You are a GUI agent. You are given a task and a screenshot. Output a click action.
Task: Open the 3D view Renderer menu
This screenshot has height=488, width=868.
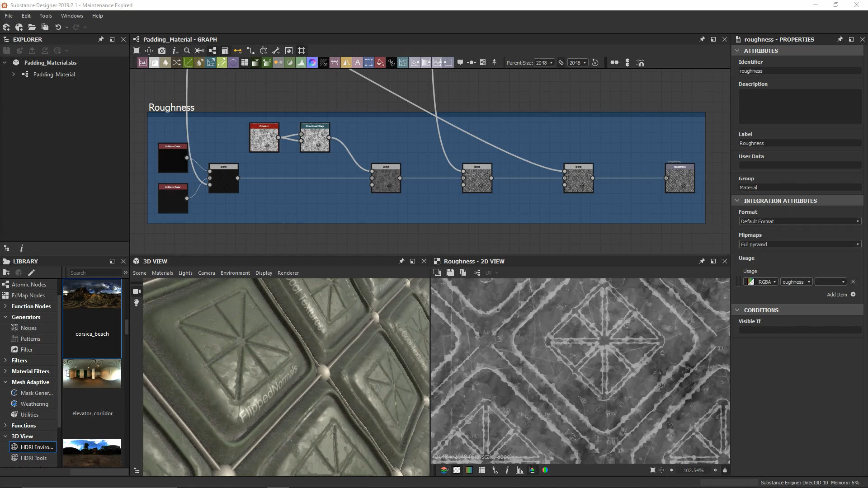[288, 273]
